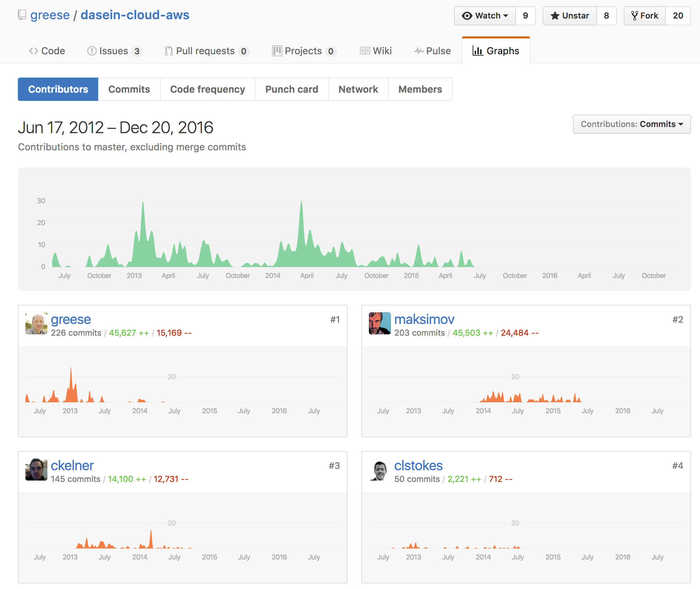Switch to Punch card graph
Image resolution: width=700 pixels, height=589 pixels.
click(292, 89)
